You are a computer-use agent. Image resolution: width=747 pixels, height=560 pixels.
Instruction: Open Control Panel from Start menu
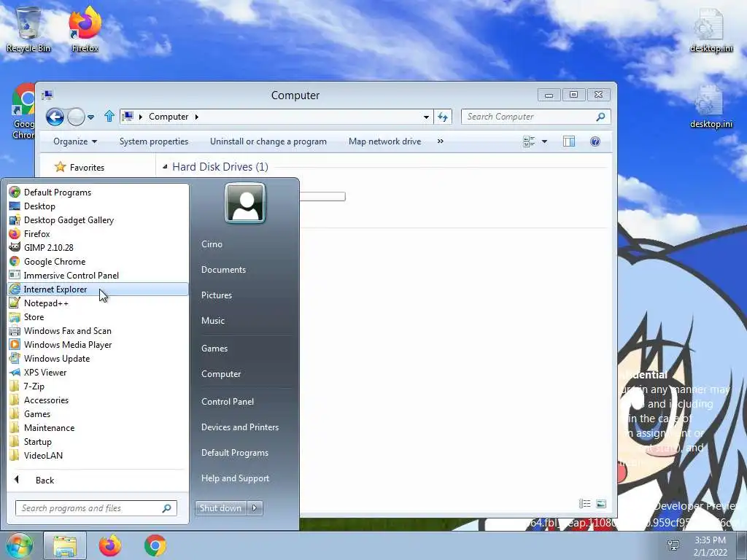tap(228, 402)
